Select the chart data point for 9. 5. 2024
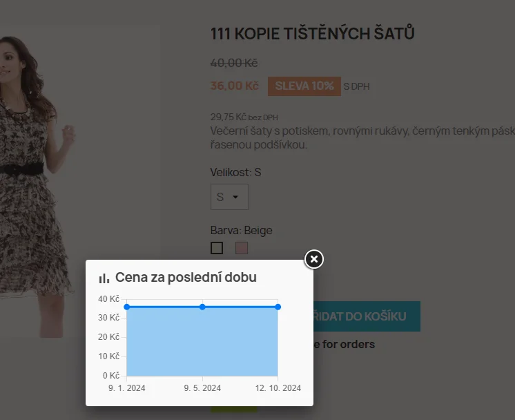The height and width of the screenshot is (420, 515). point(202,307)
